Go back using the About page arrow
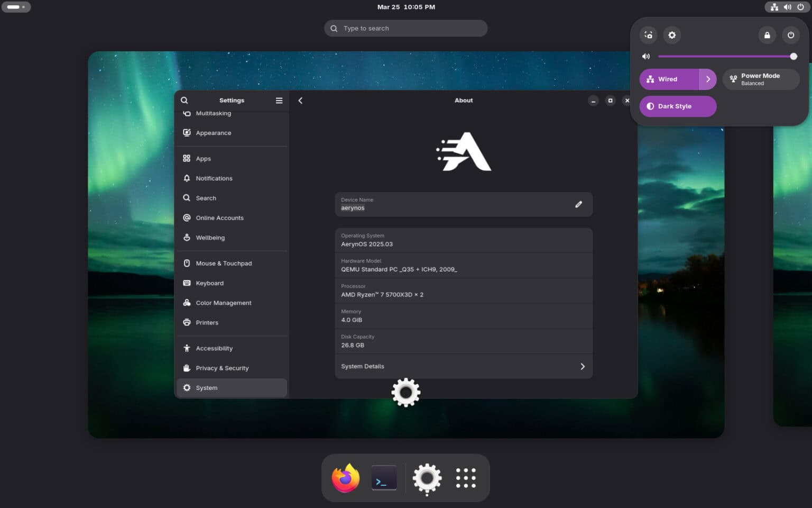The image size is (812, 508). click(x=300, y=100)
